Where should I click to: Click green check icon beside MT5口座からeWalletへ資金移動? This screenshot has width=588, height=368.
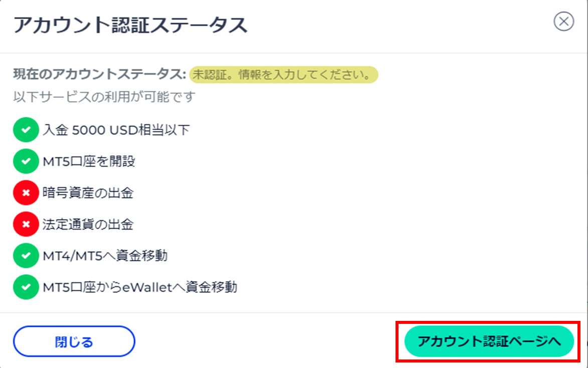[26, 287]
